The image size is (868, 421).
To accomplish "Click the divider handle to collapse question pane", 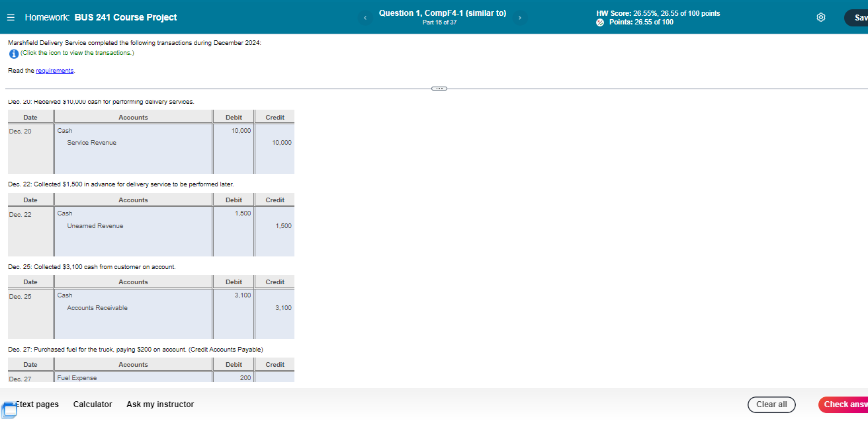I will [x=439, y=88].
